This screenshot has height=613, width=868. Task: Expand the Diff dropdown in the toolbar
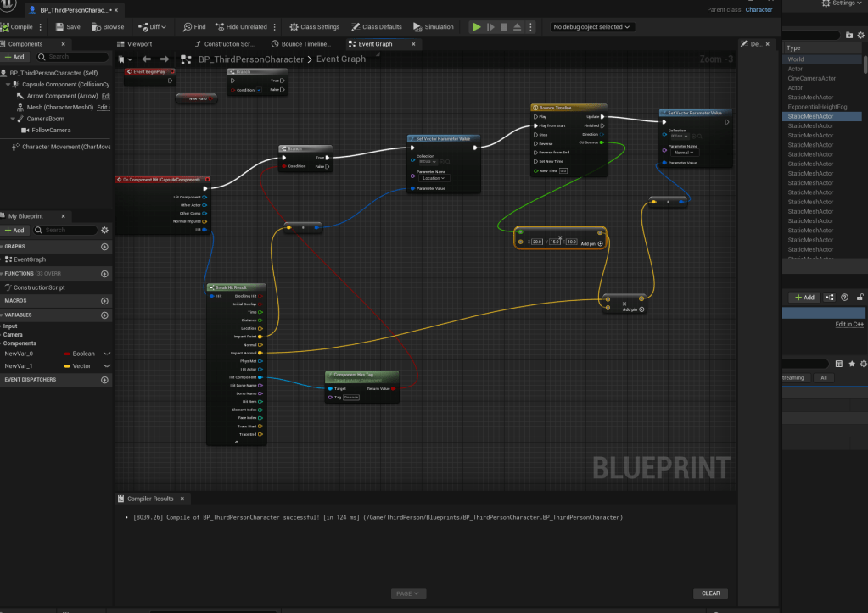coord(155,26)
